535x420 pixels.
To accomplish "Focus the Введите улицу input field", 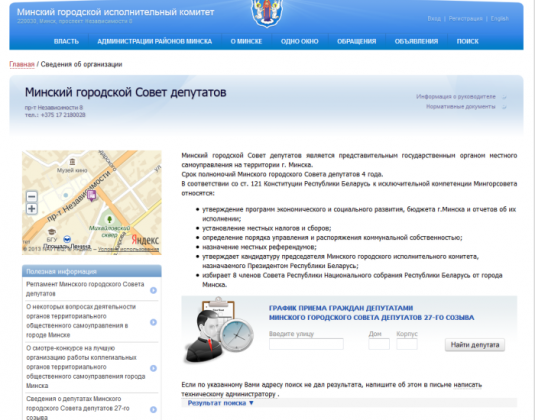I will click(306, 344).
